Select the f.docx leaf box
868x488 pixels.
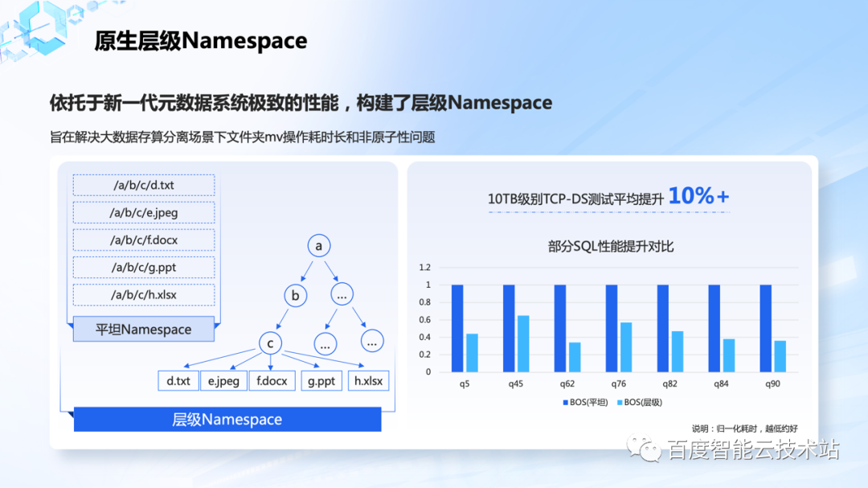(x=272, y=381)
